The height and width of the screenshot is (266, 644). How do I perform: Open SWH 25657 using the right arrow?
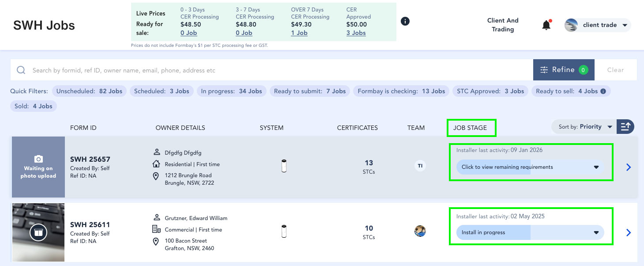click(x=629, y=167)
